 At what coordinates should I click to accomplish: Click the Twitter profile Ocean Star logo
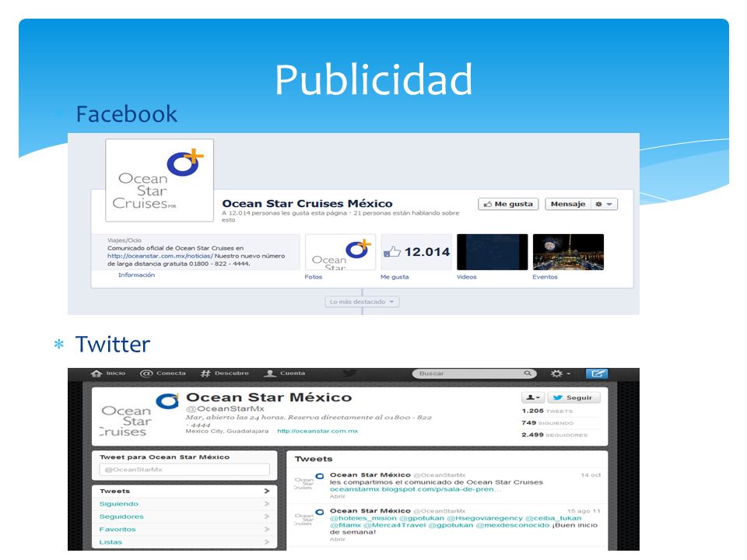pyautogui.click(x=139, y=415)
